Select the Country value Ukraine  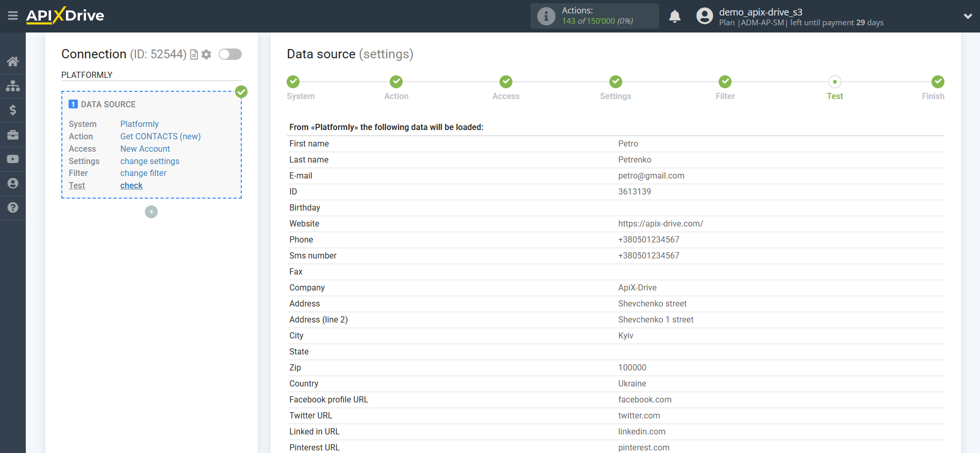pyautogui.click(x=632, y=384)
